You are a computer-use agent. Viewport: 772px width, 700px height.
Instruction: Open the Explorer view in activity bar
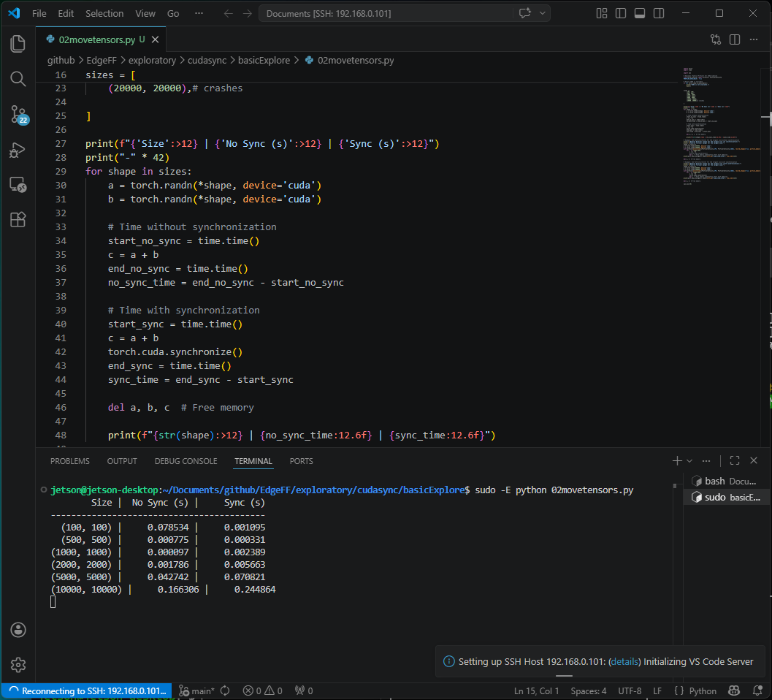[18, 44]
